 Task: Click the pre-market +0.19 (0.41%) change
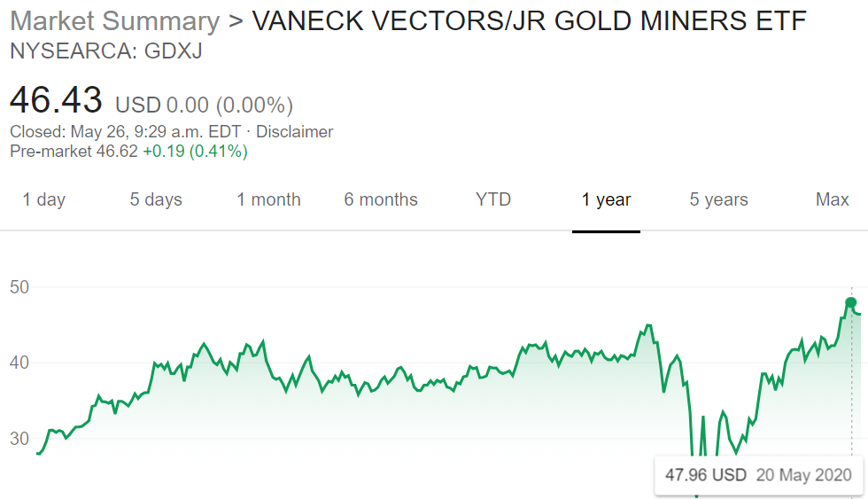(x=195, y=152)
